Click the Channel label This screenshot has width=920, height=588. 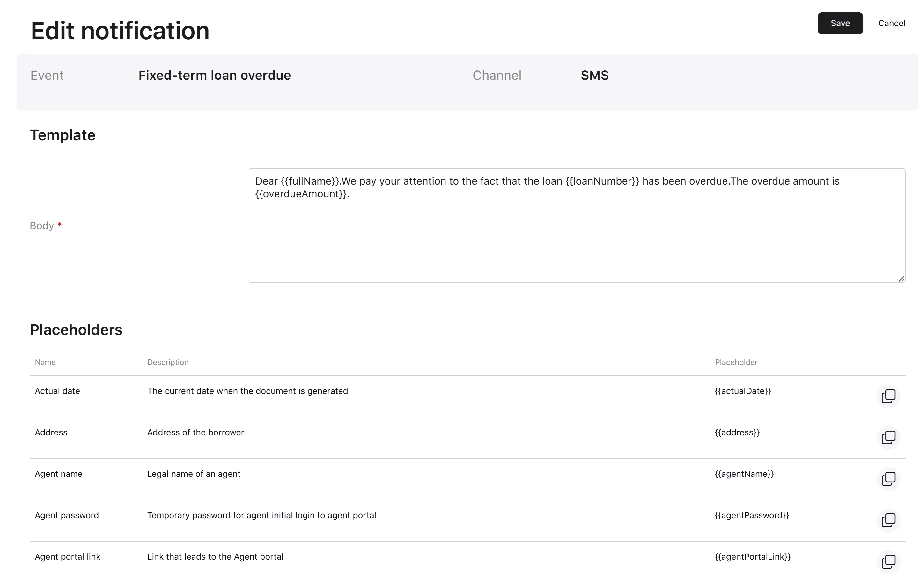click(497, 75)
